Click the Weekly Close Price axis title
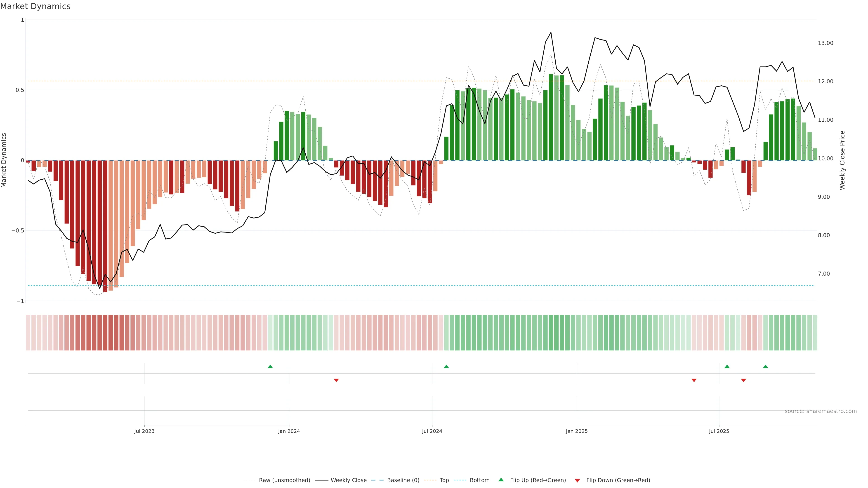This screenshot has height=488, width=868. [842, 160]
